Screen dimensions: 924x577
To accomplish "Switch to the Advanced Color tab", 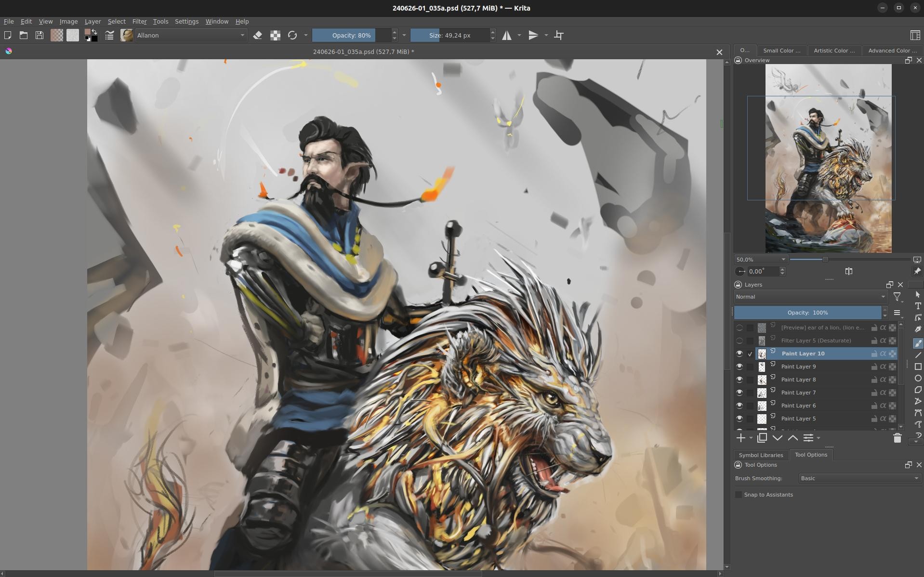I will pyautogui.click(x=892, y=51).
